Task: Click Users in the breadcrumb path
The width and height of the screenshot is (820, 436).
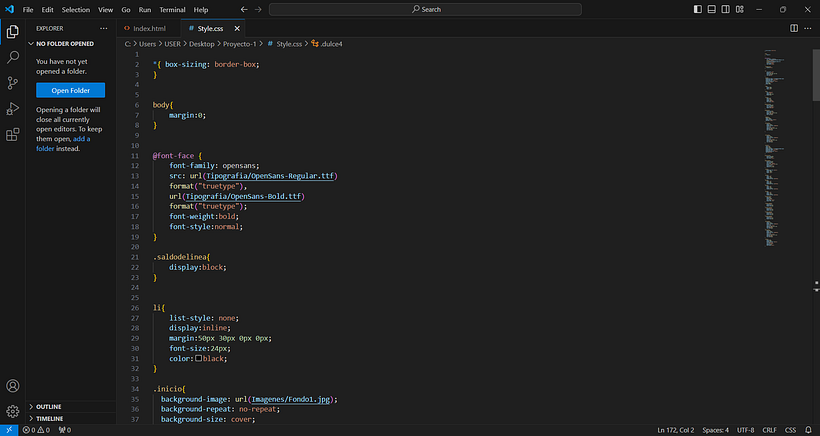Action: click(x=147, y=44)
